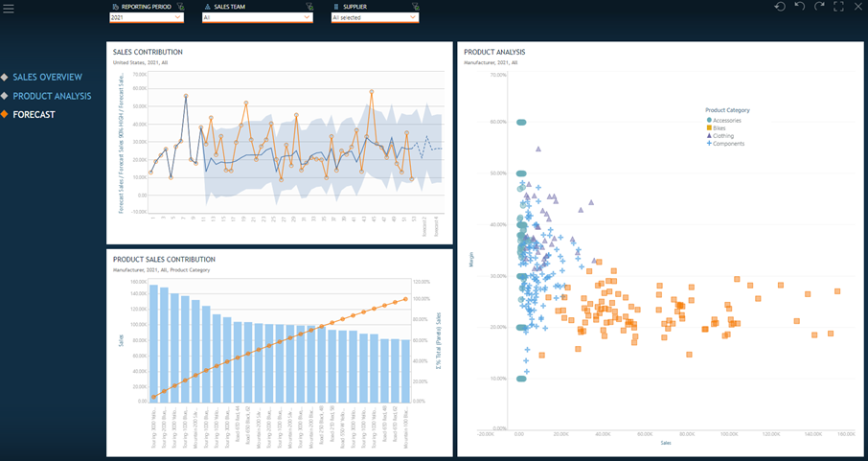Viewport: 868px width, 461px height.
Task: Clear the Reporting Period filter
Action: [x=180, y=7]
